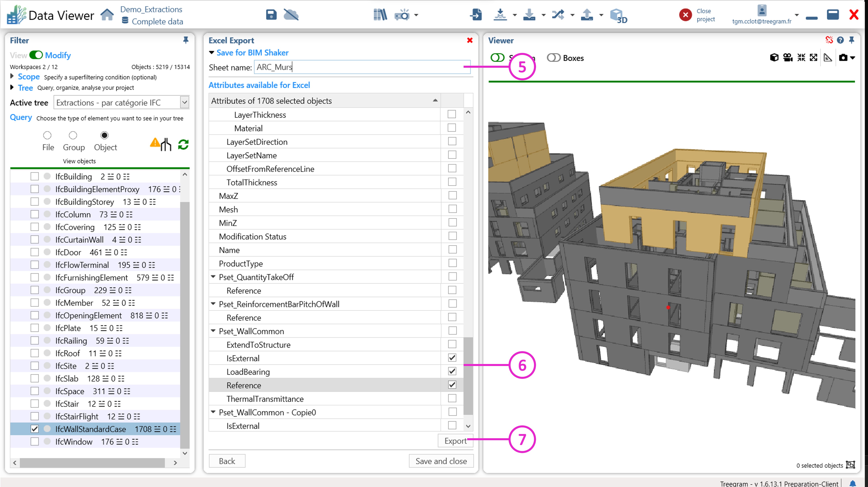Click the 3D cube viewer icon

tap(618, 16)
